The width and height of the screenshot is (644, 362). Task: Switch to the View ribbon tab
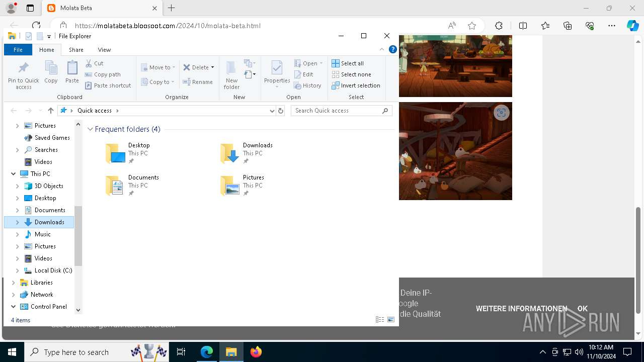[104, 50]
